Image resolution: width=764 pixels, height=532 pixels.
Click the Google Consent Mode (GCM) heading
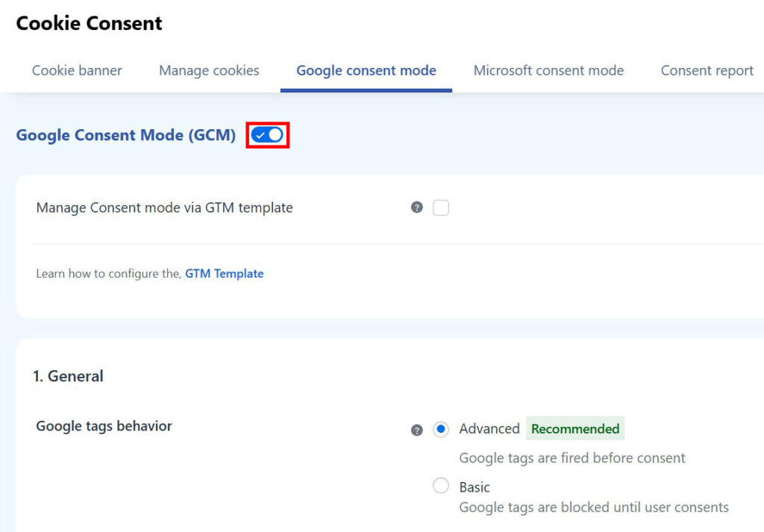coord(125,135)
